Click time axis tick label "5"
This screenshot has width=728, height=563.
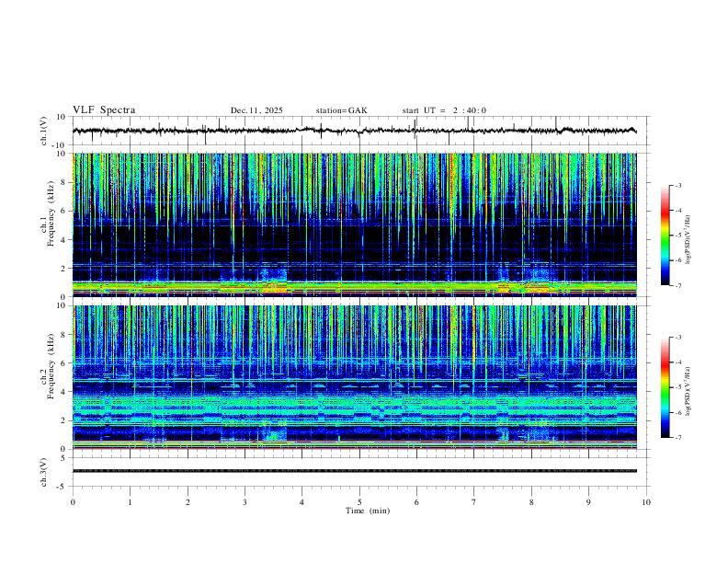359,502
